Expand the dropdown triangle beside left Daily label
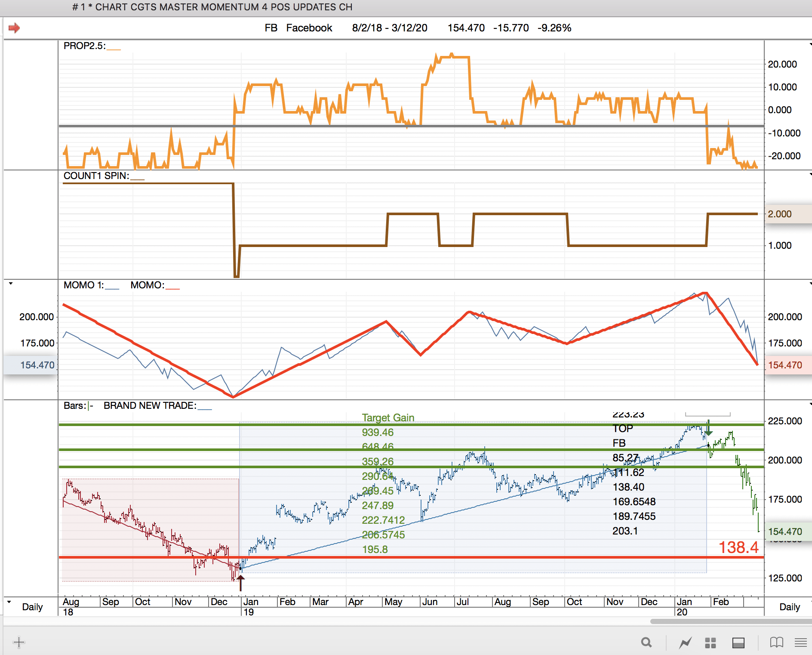This screenshot has height=655, width=812. point(9,602)
